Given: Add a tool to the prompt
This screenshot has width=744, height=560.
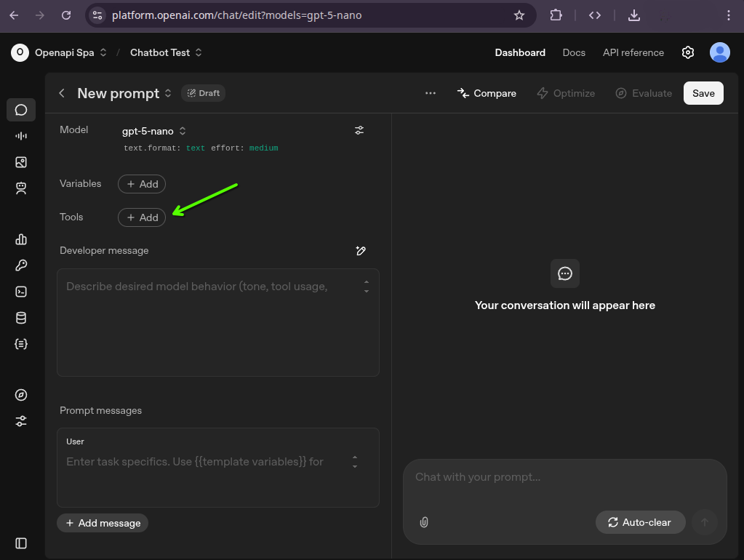Looking at the screenshot, I should 141,217.
